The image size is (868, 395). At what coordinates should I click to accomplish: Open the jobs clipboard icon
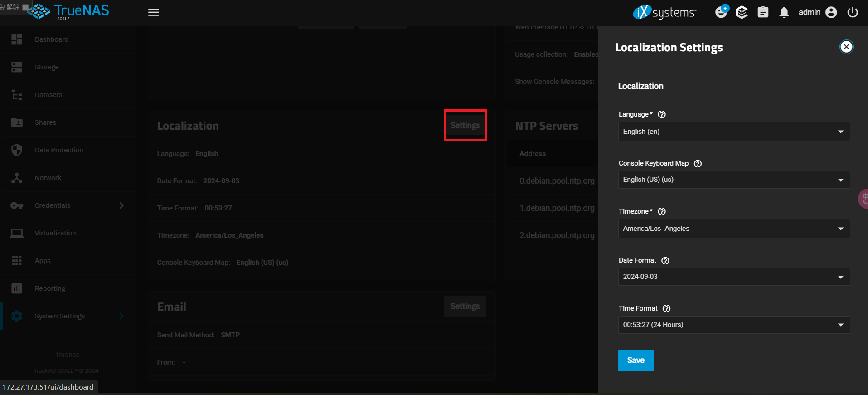[763, 12]
